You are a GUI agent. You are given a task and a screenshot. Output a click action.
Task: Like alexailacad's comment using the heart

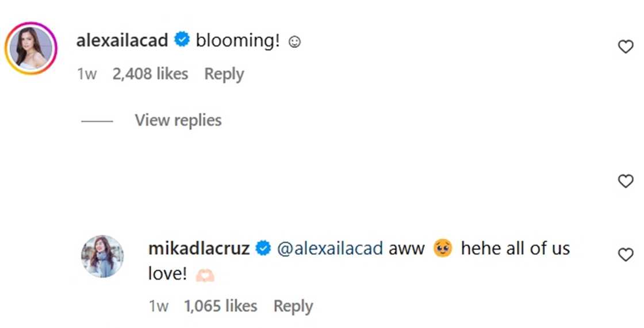(x=625, y=47)
